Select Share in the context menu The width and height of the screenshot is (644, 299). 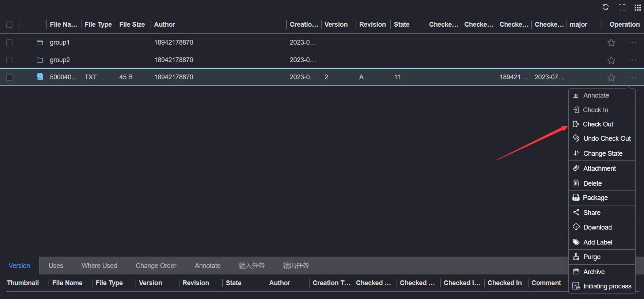pyautogui.click(x=602, y=213)
